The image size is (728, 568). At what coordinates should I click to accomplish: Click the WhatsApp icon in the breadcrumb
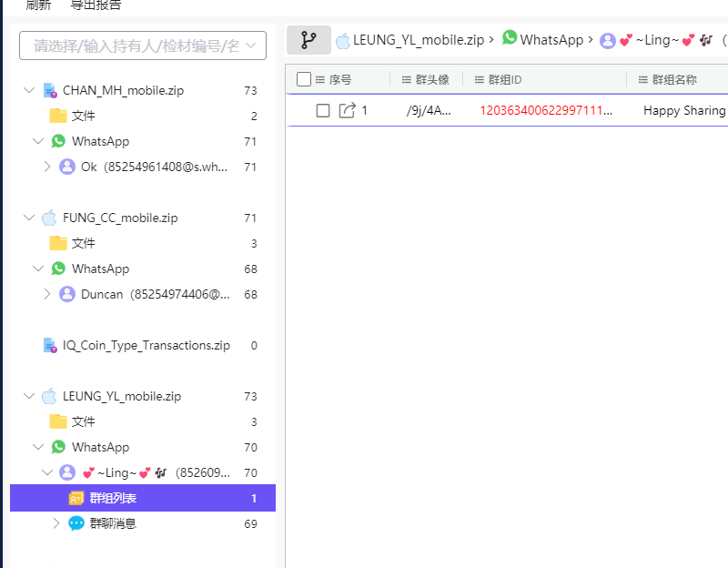pyautogui.click(x=510, y=40)
